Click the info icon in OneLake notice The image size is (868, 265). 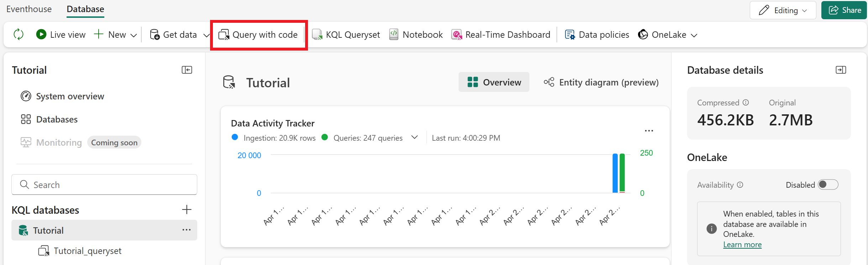[712, 229]
